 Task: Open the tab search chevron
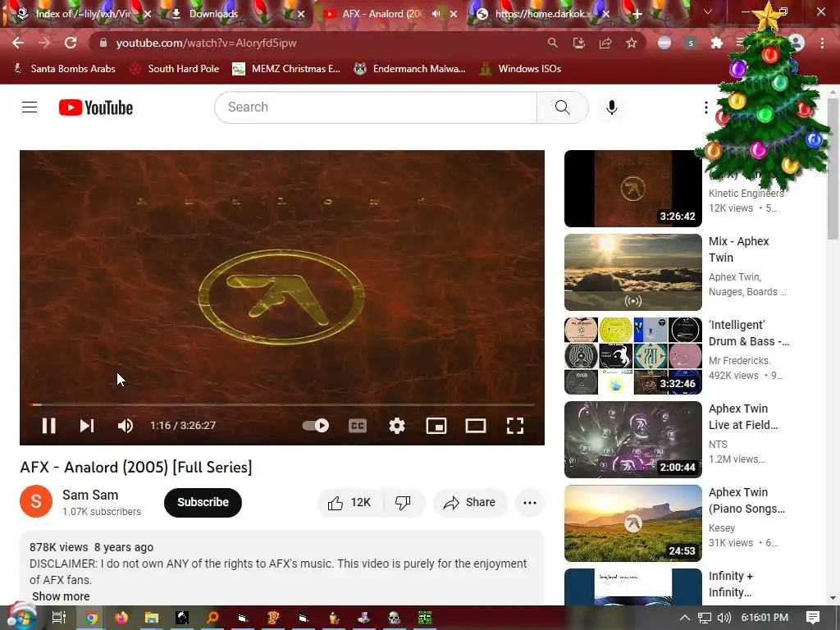click(708, 11)
